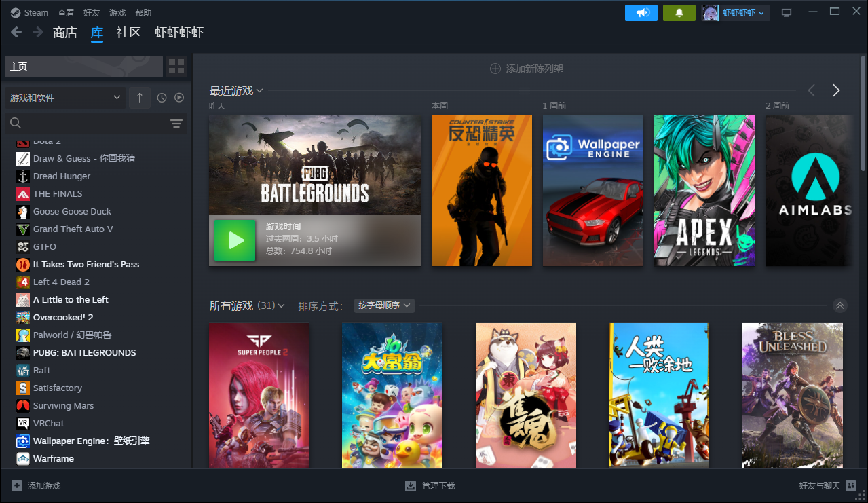This screenshot has height=503, width=868.
Task: Open 好友与聊天 friends panel
Action: tap(827, 486)
